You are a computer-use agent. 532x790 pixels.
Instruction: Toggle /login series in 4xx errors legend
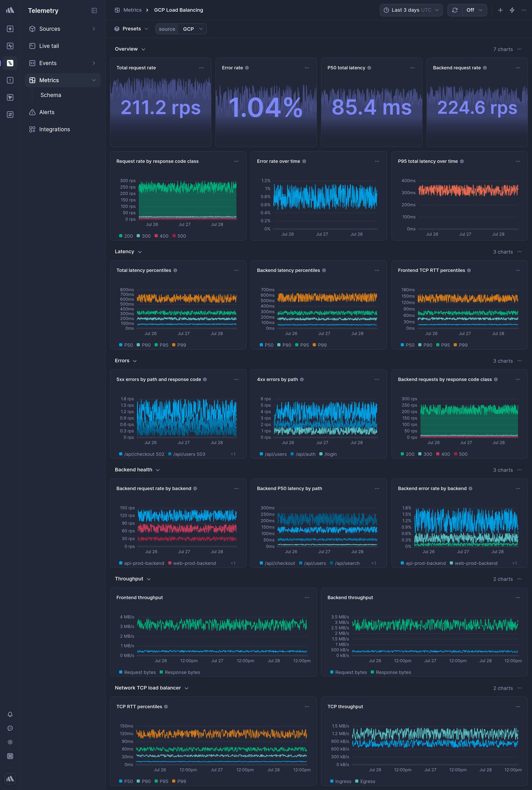(328, 454)
